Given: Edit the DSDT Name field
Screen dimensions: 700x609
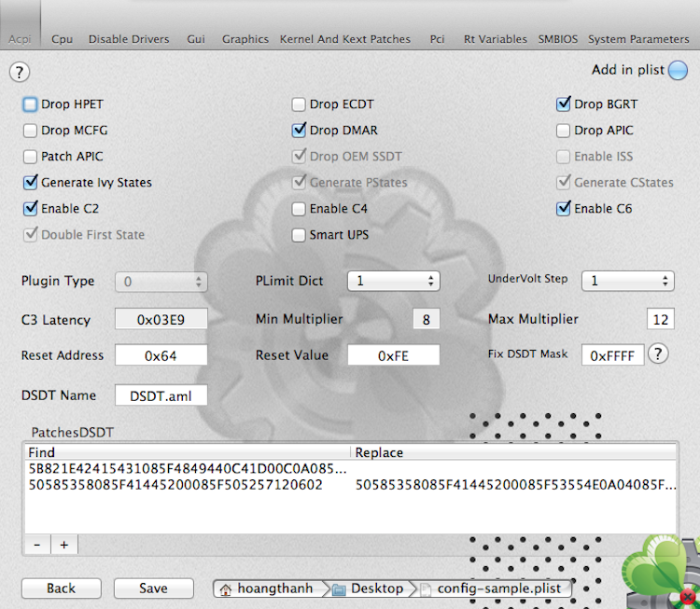Looking at the screenshot, I should click(x=161, y=395).
